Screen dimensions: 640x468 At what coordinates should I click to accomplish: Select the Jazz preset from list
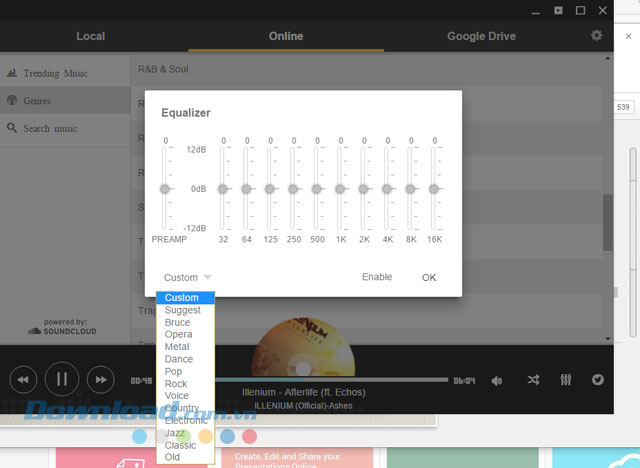[175, 432]
